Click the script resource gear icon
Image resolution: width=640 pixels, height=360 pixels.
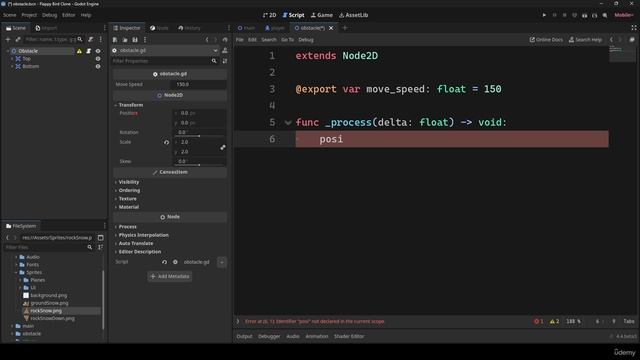(x=175, y=262)
